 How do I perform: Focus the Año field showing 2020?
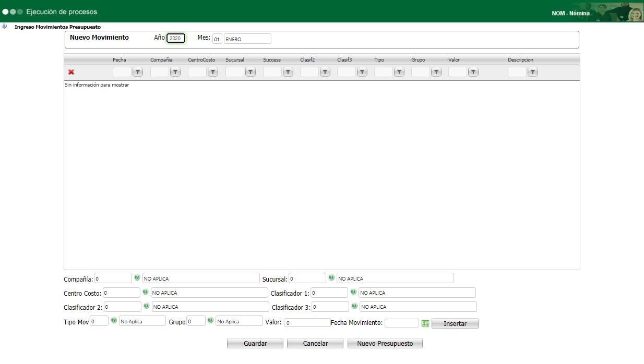pos(176,38)
